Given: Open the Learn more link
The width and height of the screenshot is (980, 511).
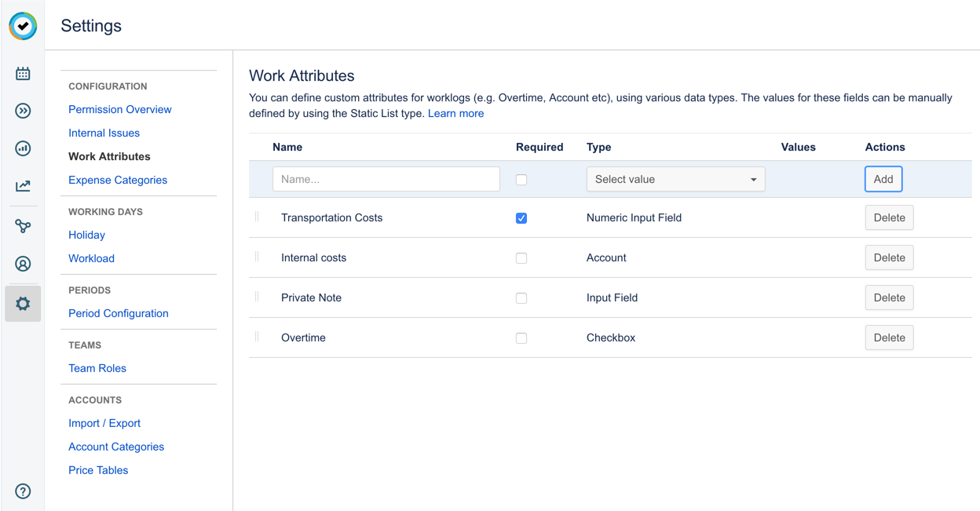Looking at the screenshot, I should coord(455,114).
